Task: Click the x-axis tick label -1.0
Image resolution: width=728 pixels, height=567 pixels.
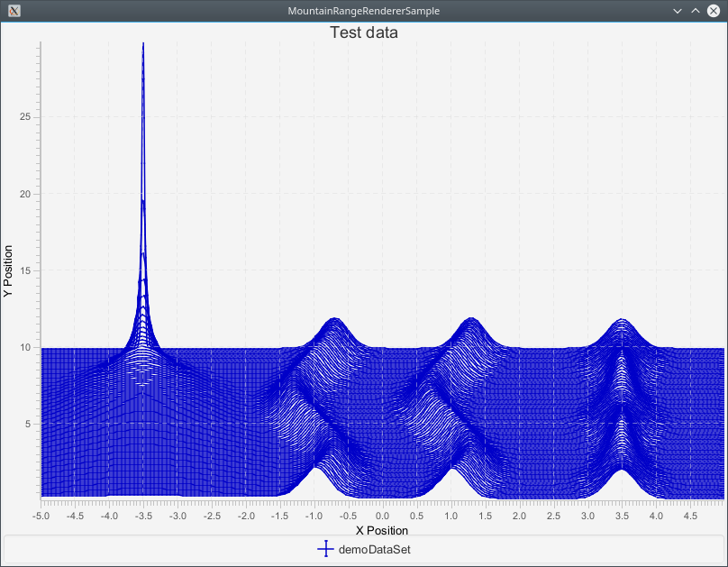Action: tap(314, 516)
